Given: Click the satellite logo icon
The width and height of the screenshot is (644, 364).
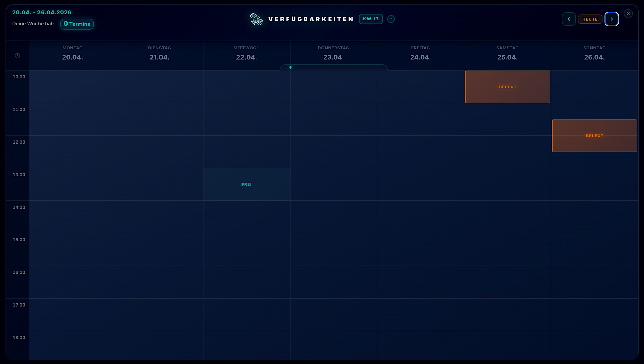Looking at the screenshot, I should point(256,19).
